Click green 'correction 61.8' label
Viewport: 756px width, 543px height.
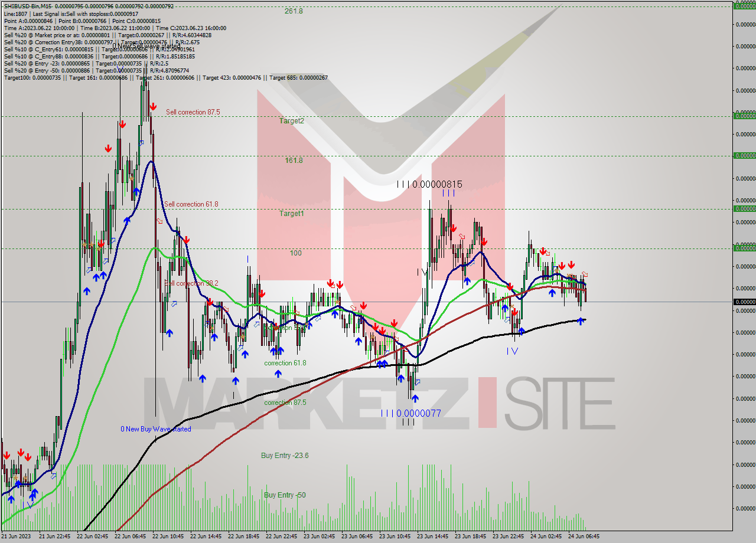point(285,363)
